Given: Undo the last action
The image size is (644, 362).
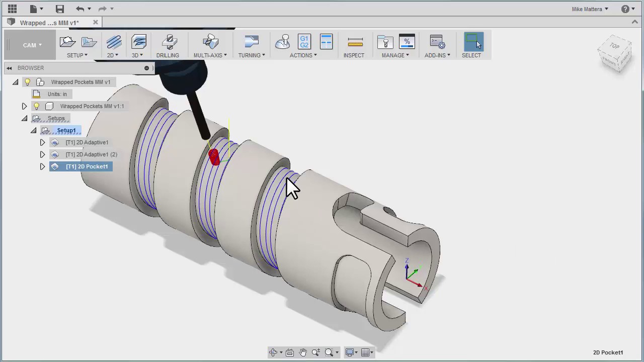Looking at the screenshot, I should coord(80,9).
